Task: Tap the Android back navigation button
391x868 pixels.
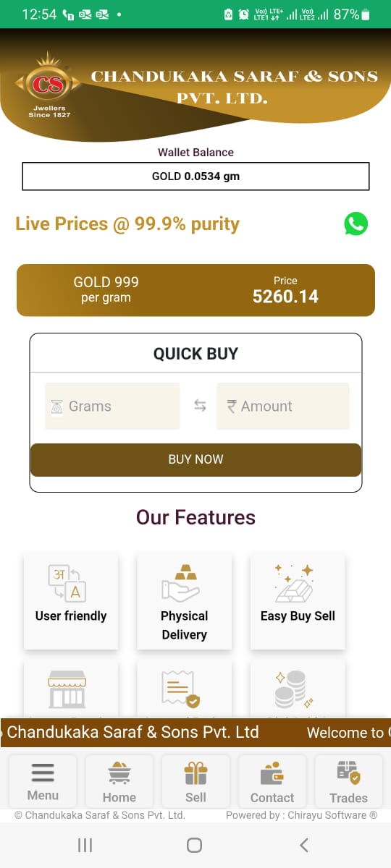Action: tap(304, 845)
